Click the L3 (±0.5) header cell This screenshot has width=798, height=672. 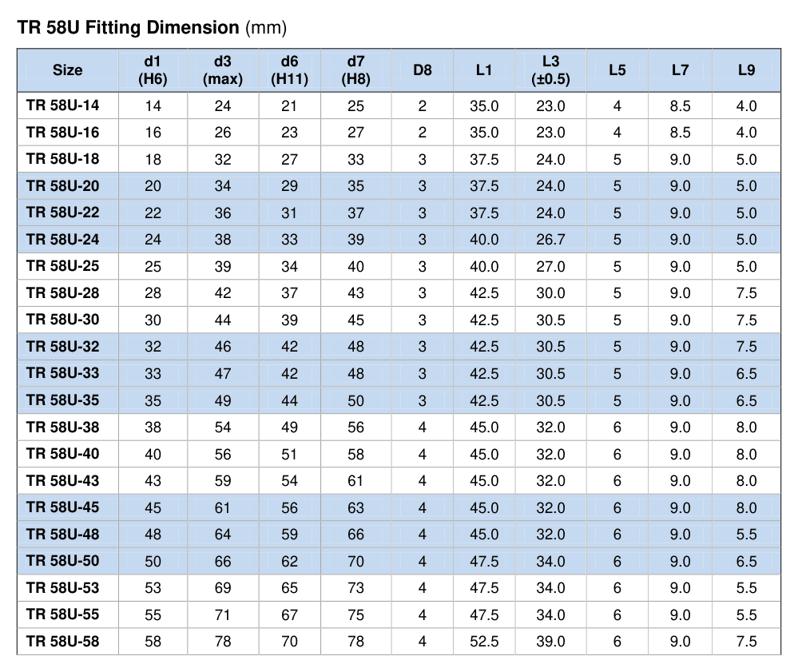(550, 70)
